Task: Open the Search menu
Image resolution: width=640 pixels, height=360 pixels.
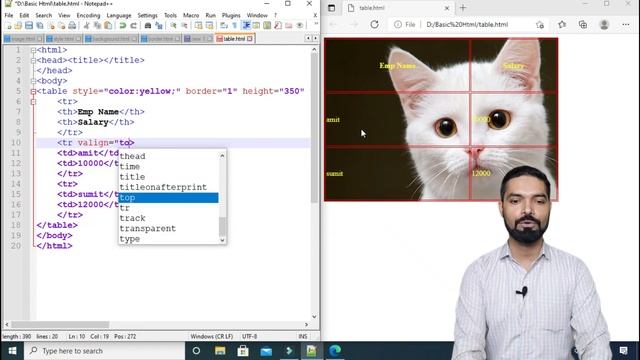Action: click(x=44, y=15)
